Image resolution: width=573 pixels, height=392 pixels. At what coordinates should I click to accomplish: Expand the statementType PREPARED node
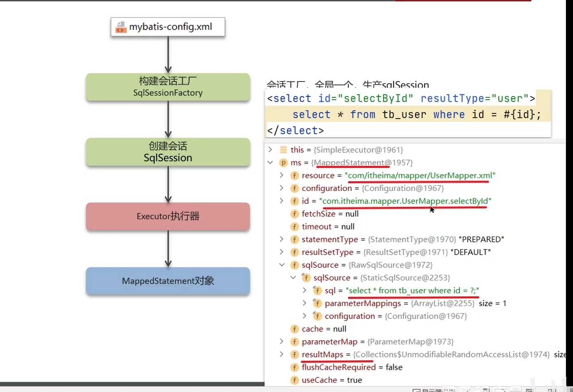pyautogui.click(x=281, y=239)
